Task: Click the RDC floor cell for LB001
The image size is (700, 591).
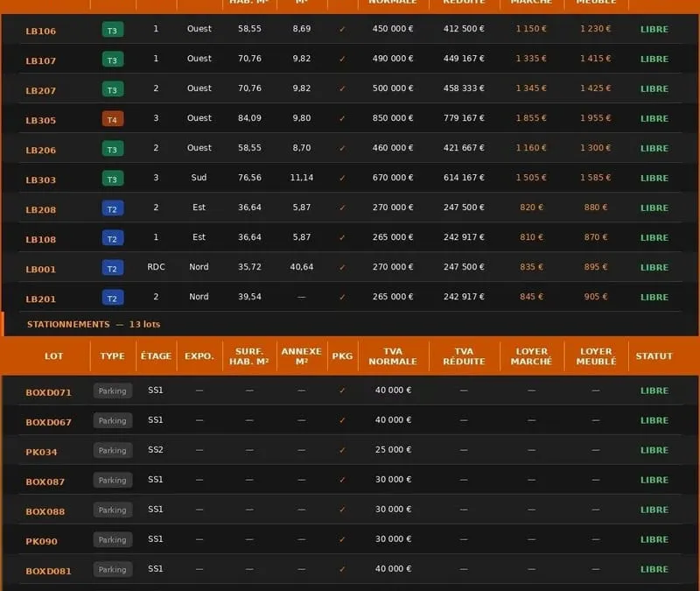Action: (x=156, y=267)
